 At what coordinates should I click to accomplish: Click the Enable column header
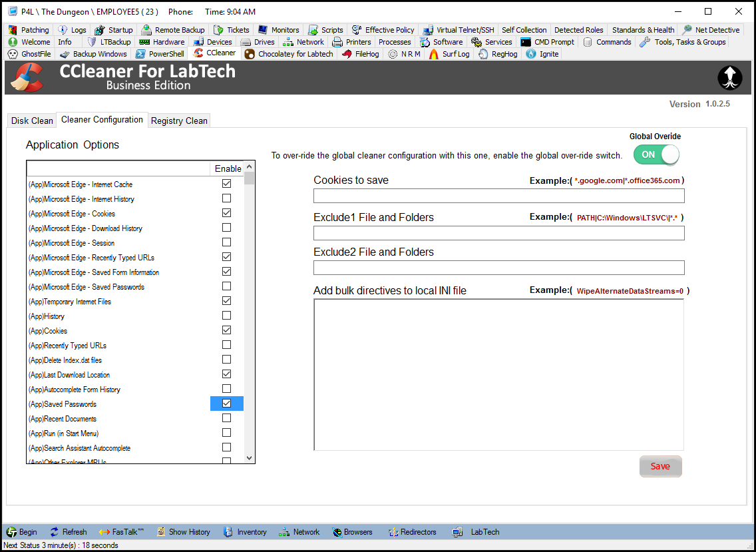coord(228,168)
